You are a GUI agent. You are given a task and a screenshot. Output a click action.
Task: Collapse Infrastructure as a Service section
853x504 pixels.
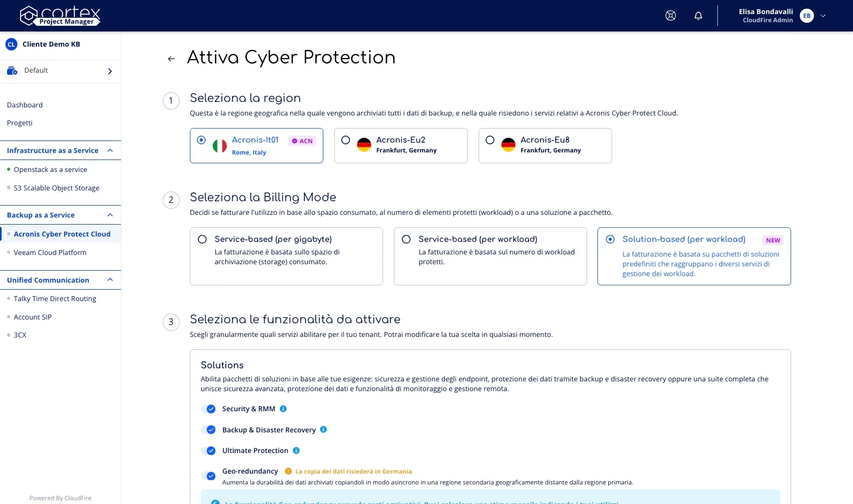point(110,150)
